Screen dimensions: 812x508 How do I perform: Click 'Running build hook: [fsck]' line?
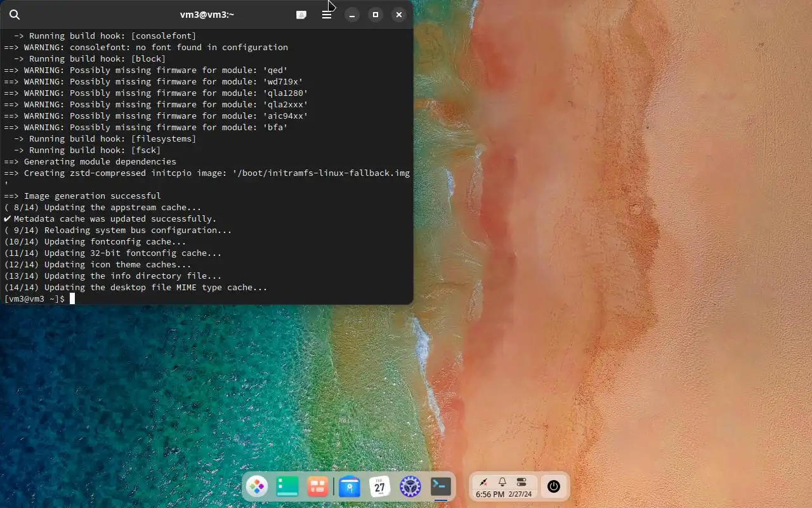pyautogui.click(x=88, y=150)
